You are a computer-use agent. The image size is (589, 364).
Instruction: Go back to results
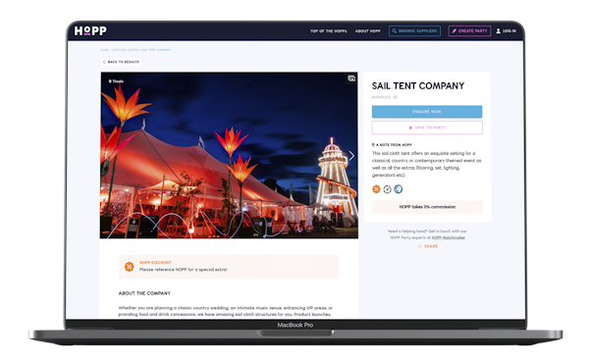121,62
